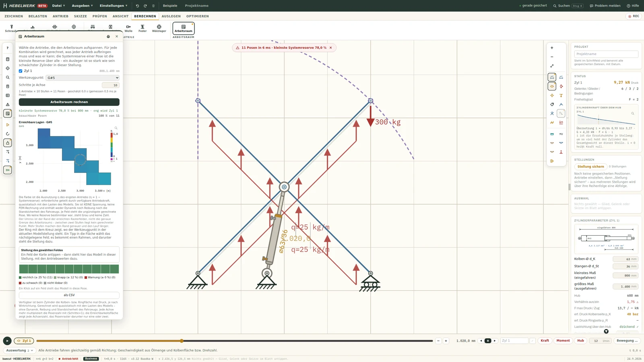The image size is (644, 362).
Task: Select the Wälzlager bearing tool
Action: tap(159, 28)
